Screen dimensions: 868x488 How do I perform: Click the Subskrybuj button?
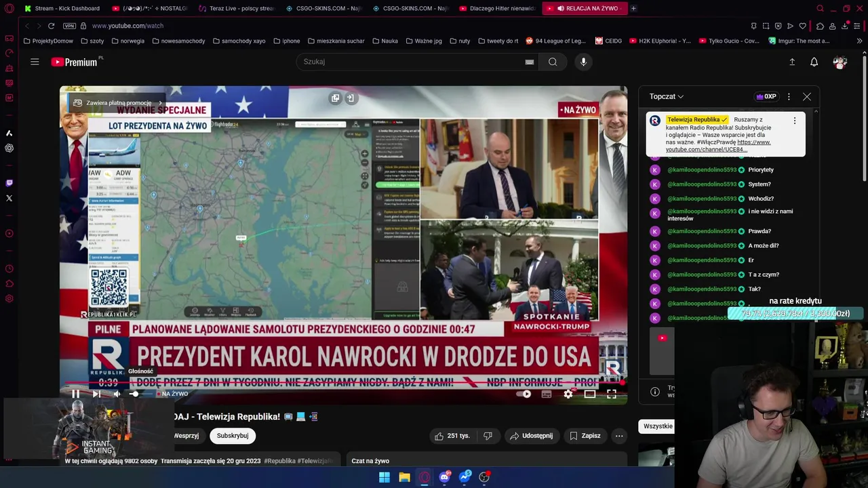click(233, 436)
